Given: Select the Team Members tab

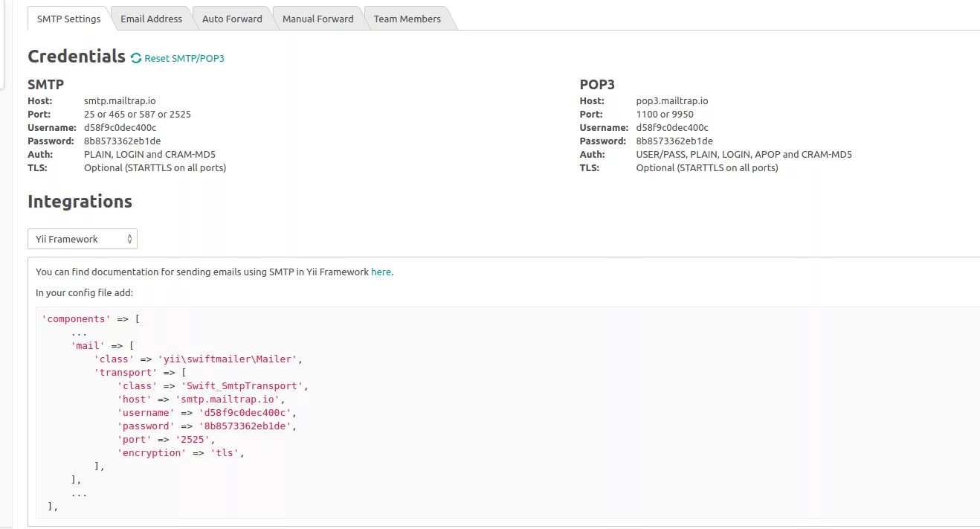Looking at the screenshot, I should [x=407, y=19].
